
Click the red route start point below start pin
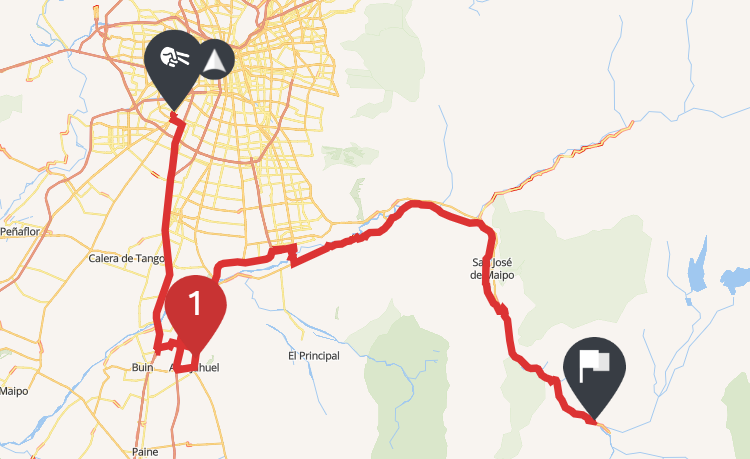click(174, 114)
